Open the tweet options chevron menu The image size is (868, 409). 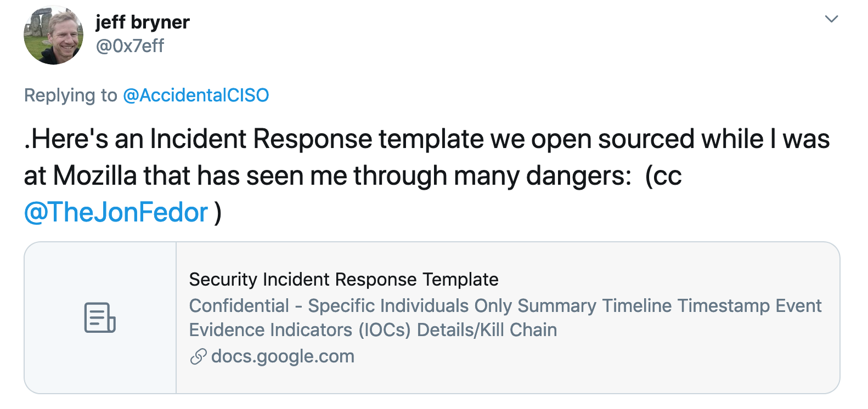(831, 19)
